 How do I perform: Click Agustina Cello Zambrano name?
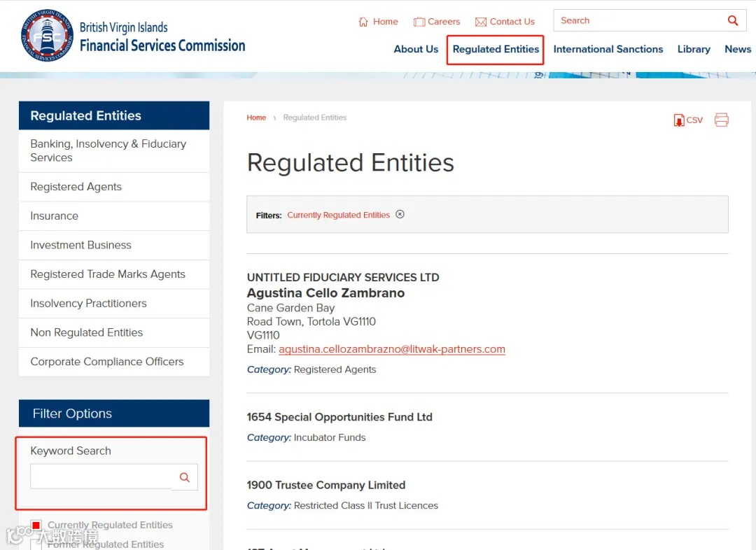325,293
